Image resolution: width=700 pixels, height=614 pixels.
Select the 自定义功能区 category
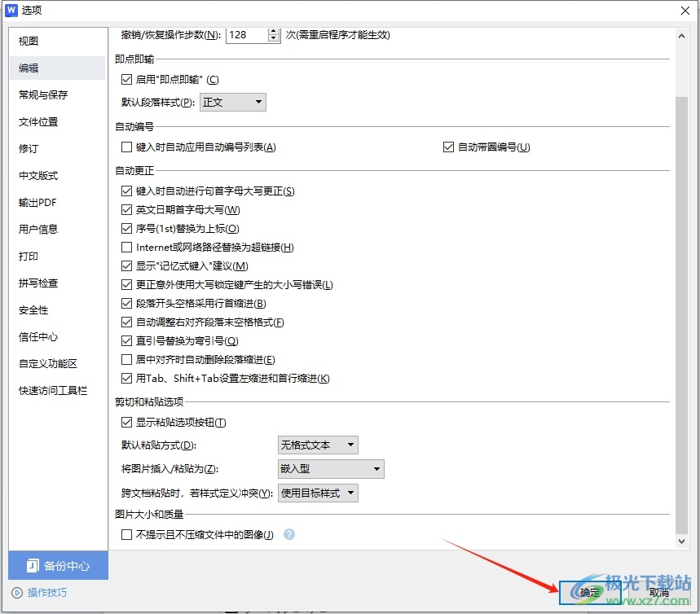[x=57, y=364]
